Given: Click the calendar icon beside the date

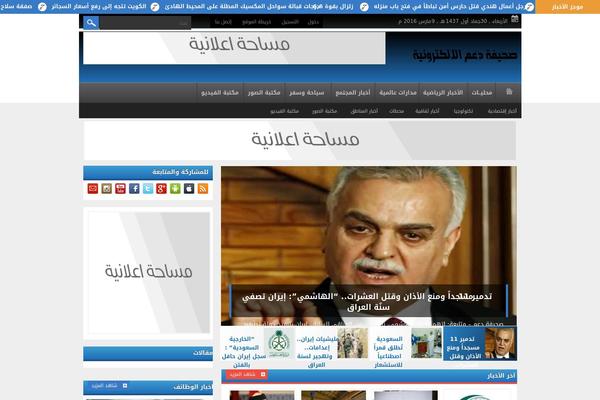Looking at the screenshot, I should (515, 19).
